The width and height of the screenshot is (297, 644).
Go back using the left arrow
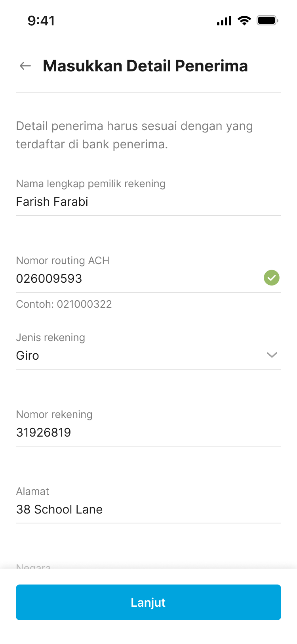25,66
